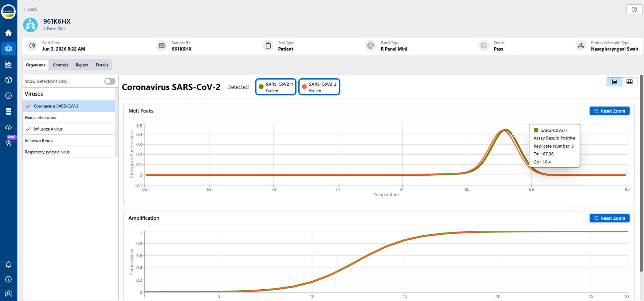
Task: Click the lungs panel icon beside 961K6HX
Action: (x=30, y=25)
